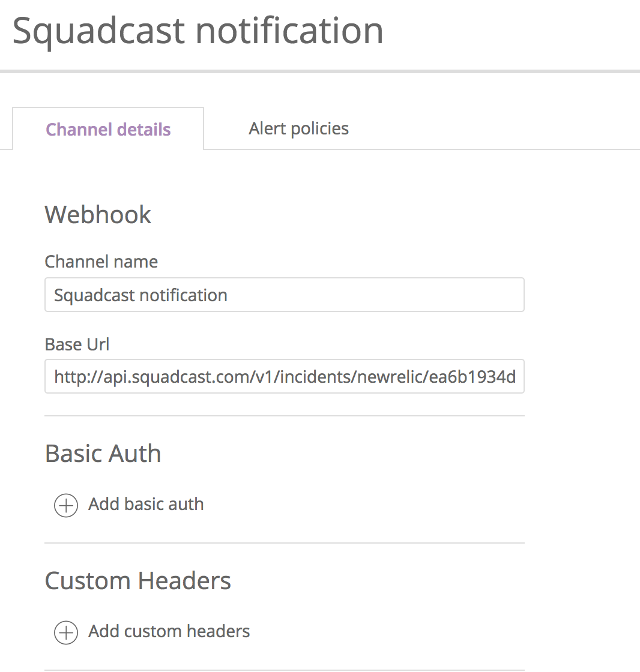The image size is (640, 672).
Task: Open the Alert policies tab
Action: click(298, 128)
